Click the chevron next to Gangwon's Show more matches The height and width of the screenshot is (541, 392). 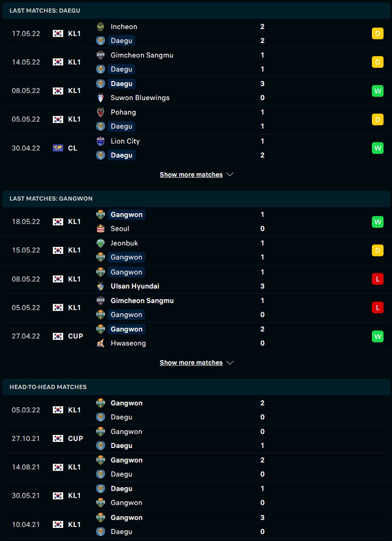(x=230, y=363)
